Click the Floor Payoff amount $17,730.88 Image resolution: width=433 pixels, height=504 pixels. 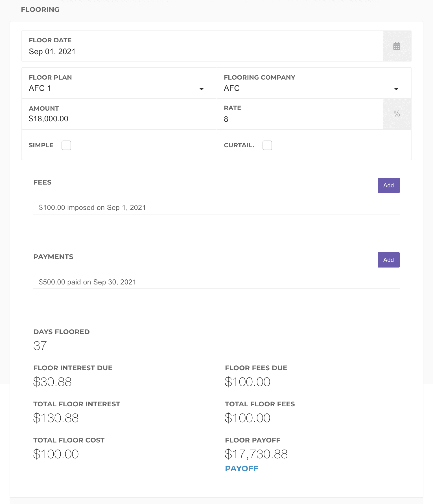[256, 454]
